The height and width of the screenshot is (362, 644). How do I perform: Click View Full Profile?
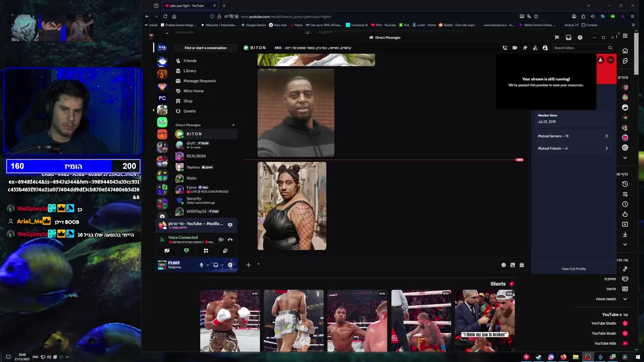[574, 269]
